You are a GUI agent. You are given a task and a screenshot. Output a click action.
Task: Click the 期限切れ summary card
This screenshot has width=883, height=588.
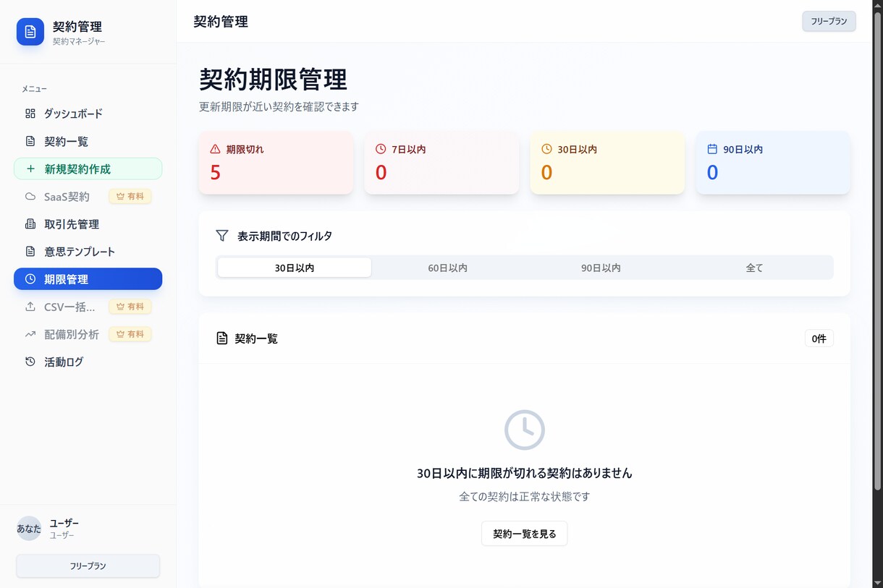point(276,163)
